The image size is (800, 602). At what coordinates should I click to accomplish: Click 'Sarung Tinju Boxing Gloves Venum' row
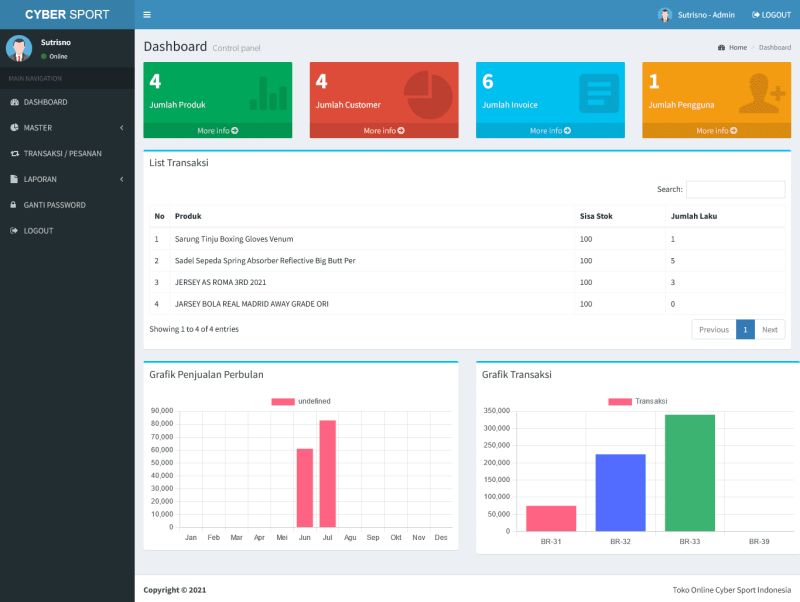pos(467,239)
